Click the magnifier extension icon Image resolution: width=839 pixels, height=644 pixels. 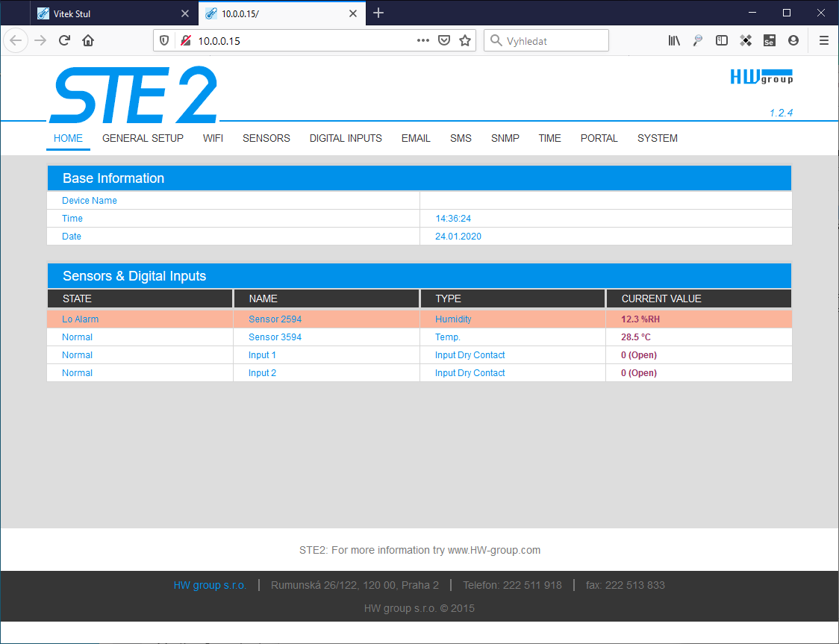[x=698, y=40]
